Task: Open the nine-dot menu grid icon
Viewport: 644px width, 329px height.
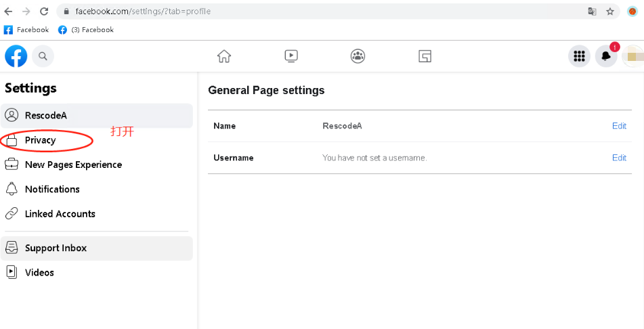Action: (579, 57)
